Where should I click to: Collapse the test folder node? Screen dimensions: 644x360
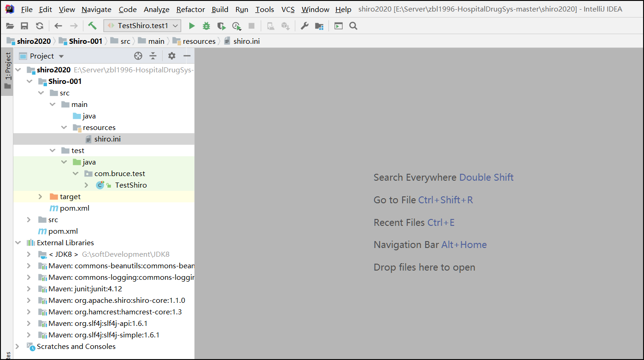(53, 150)
